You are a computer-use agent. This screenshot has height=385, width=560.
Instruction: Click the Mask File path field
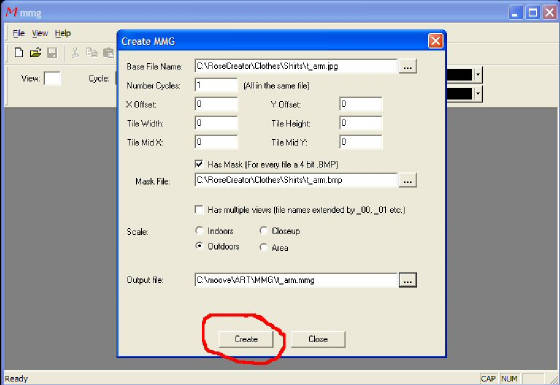click(x=296, y=180)
